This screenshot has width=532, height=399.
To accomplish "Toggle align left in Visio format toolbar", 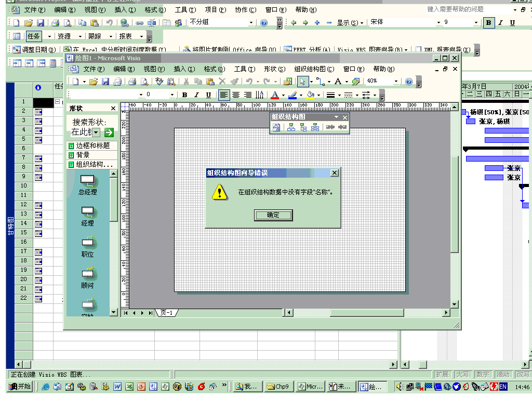I will pos(223,95).
